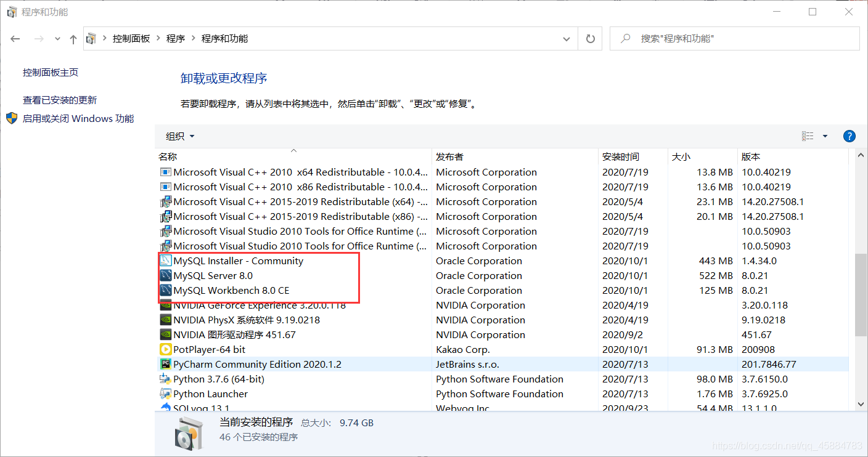The height and width of the screenshot is (457, 868).
Task: Select PotPlayer-64 bit program name
Action: tap(209, 350)
